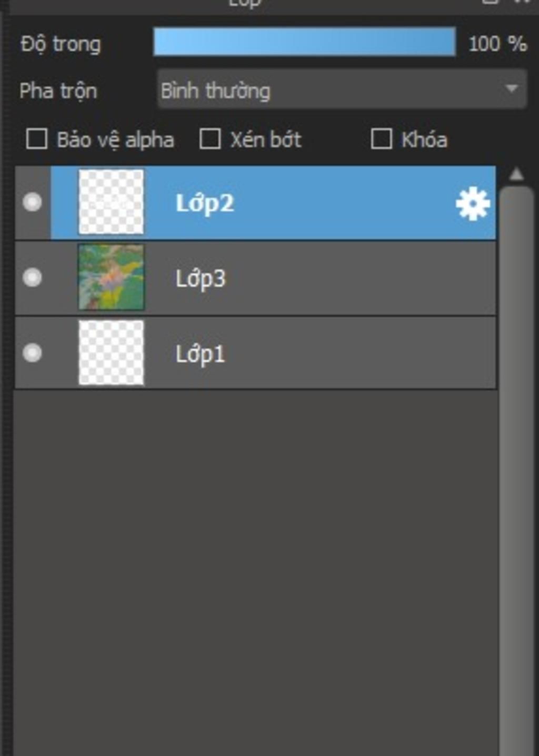The width and height of the screenshot is (539, 756).
Task: Select the Lớp1 layer by name
Action: pyautogui.click(x=201, y=354)
